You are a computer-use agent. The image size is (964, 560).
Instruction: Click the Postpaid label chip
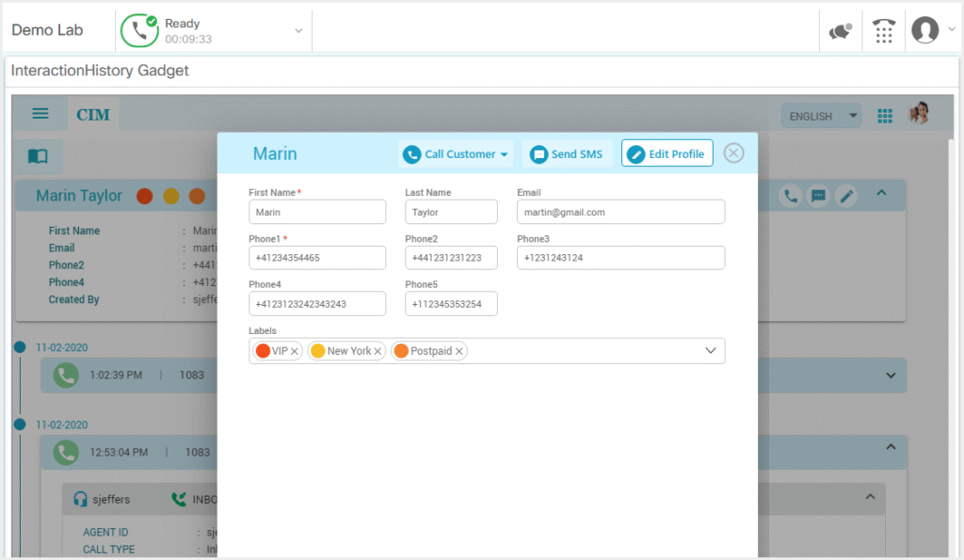point(429,351)
